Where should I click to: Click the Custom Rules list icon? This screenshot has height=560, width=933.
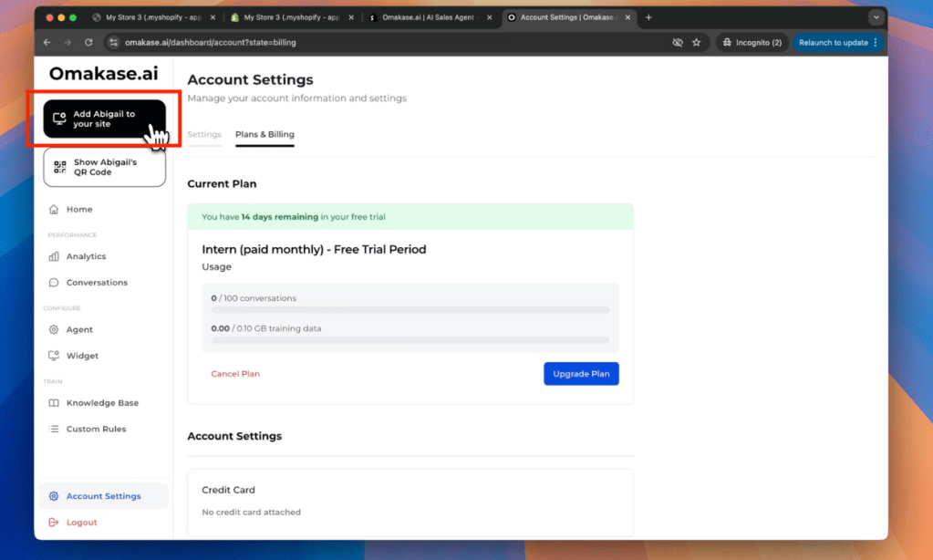click(x=54, y=429)
